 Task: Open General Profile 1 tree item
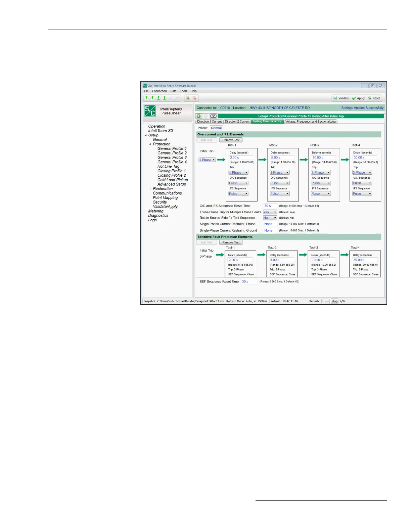172,148
